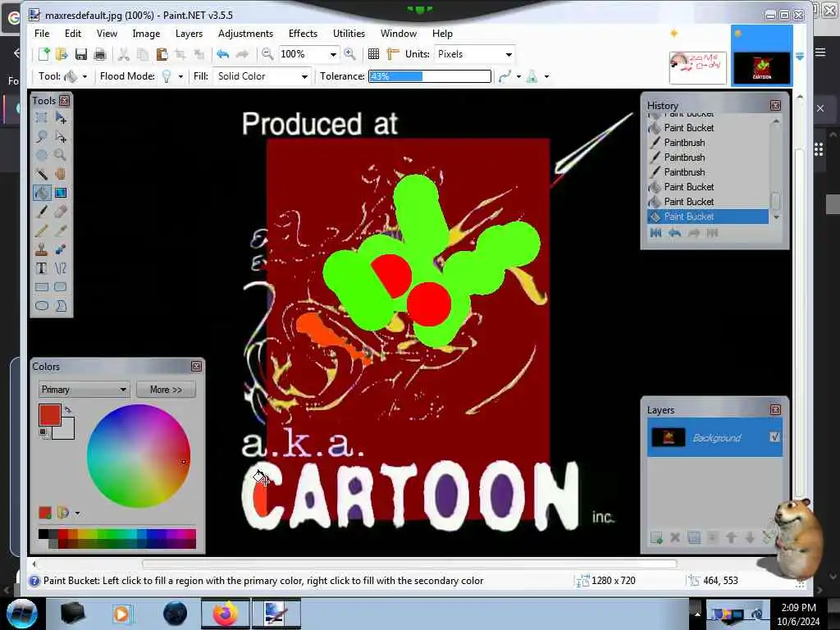Open the Fill Solid Color dropdown
This screenshot has height=630, width=840.
coord(304,76)
